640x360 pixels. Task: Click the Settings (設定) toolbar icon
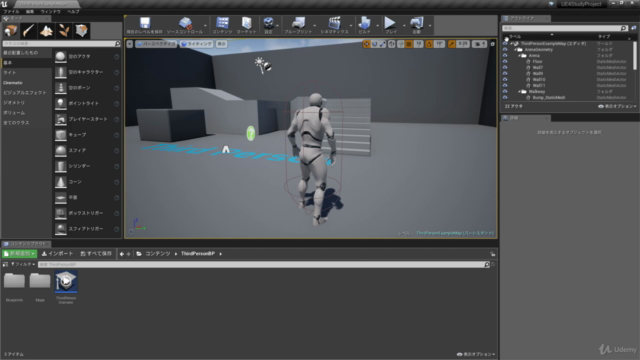pos(269,23)
